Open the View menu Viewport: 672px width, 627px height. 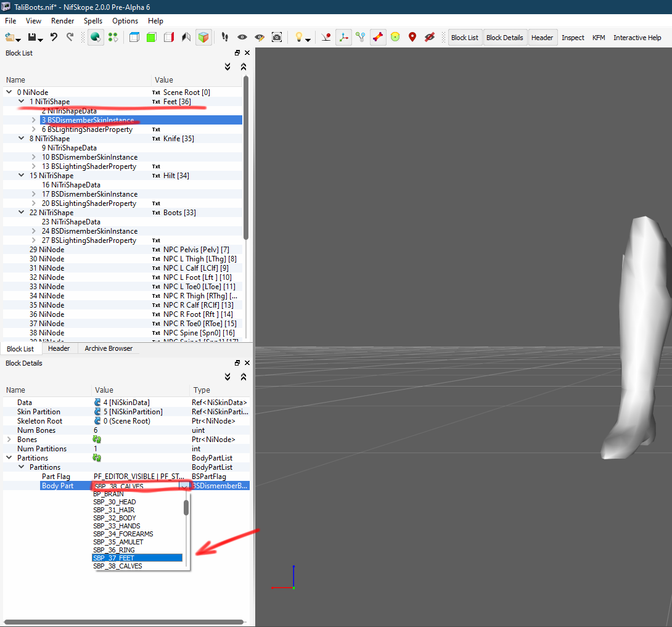33,20
